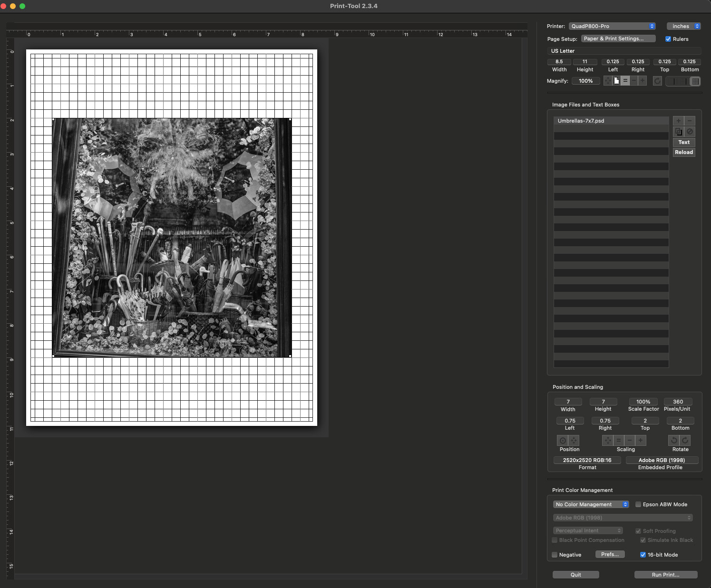Toggle the Rulers checkbox
This screenshot has width=711, height=588.
[668, 39]
